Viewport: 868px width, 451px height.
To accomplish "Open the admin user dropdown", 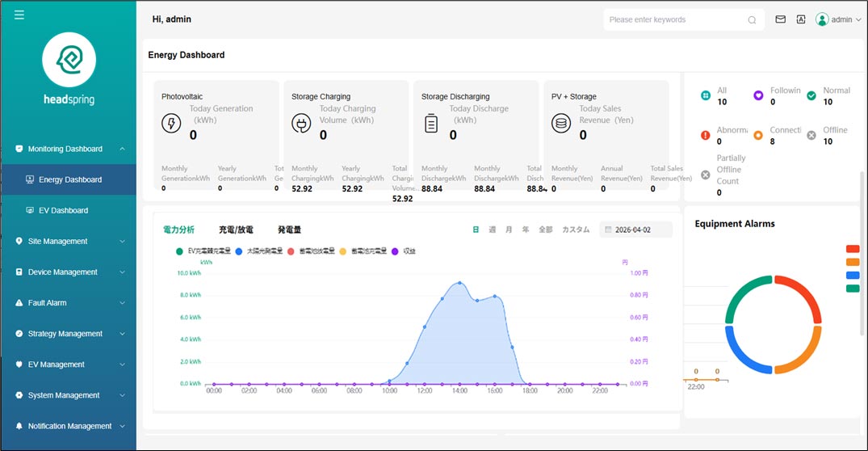I will click(x=840, y=19).
